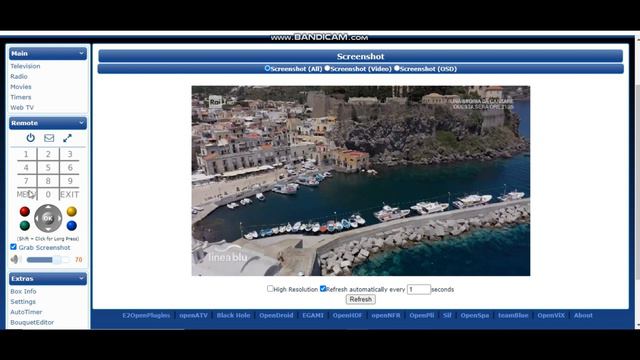Open Radio in the Main menu
Image resolution: width=640 pixels, height=360 pixels.
click(19, 76)
